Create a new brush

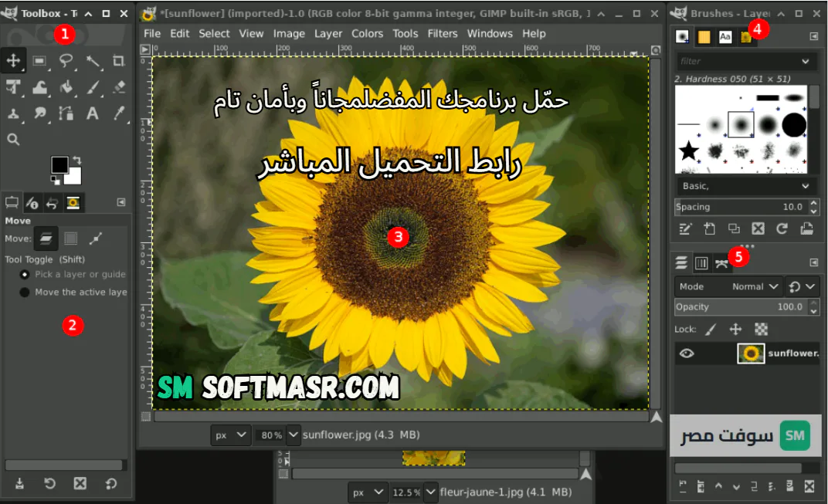tap(709, 228)
